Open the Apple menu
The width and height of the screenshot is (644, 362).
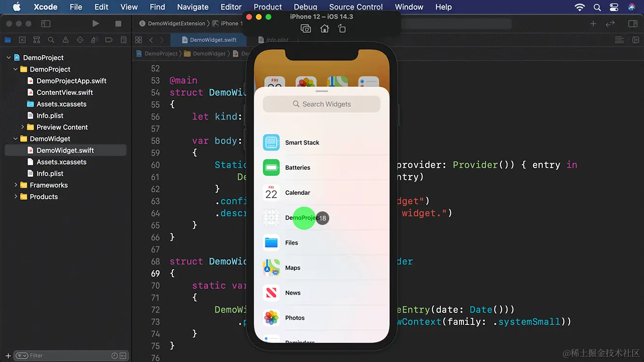pyautogui.click(x=16, y=7)
